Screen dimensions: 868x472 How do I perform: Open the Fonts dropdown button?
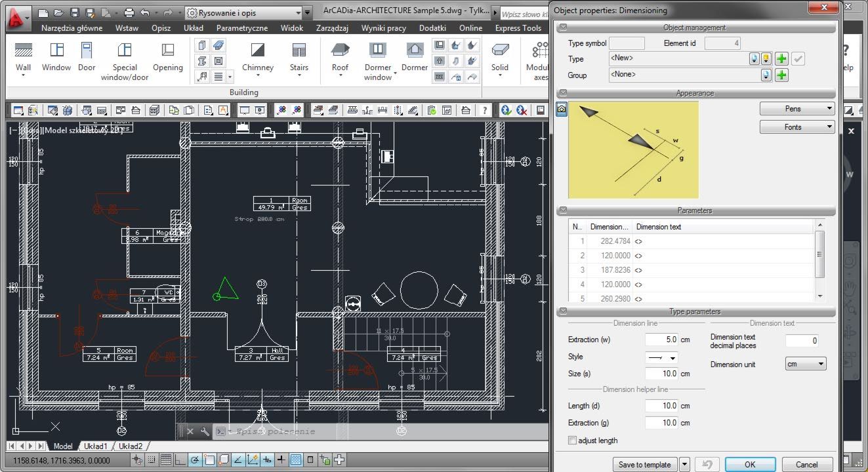click(797, 127)
